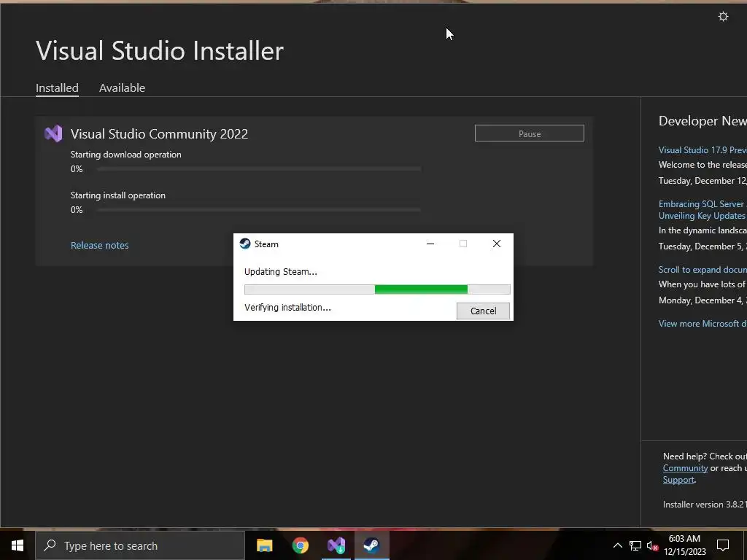Click the Monday, December 4 date text
747x560 pixels.
pyautogui.click(x=703, y=300)
